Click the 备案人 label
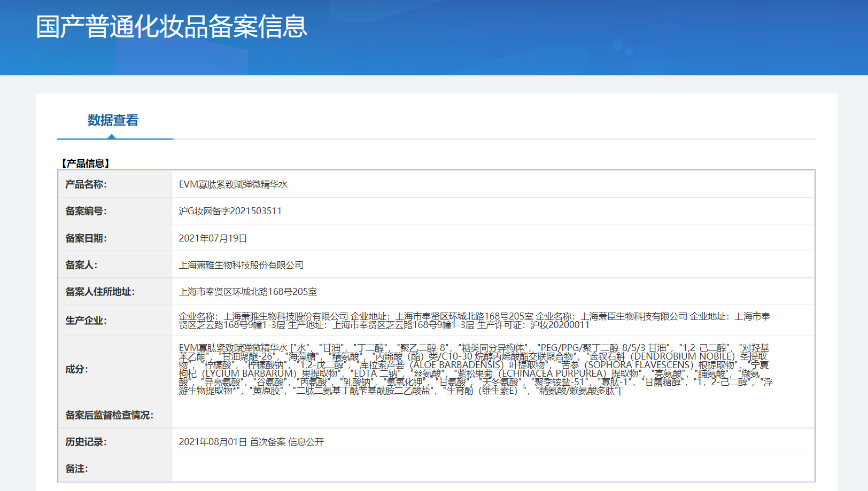Image resolution: width=868 pixels, height=491 pixels. pyautogui.click(x=81, y=265)
